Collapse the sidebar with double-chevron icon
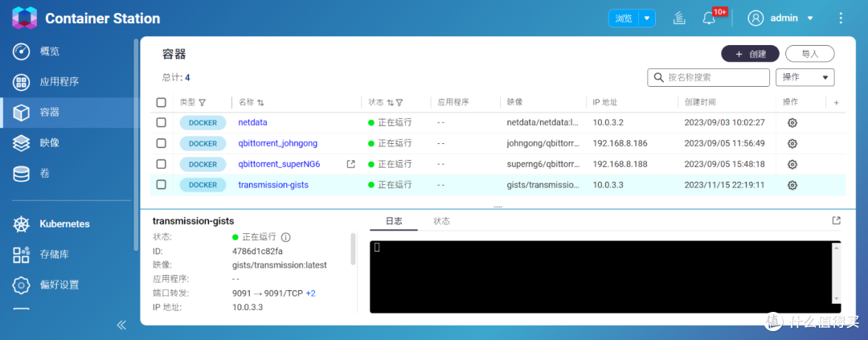868x340 pixels. click(121, 325)
